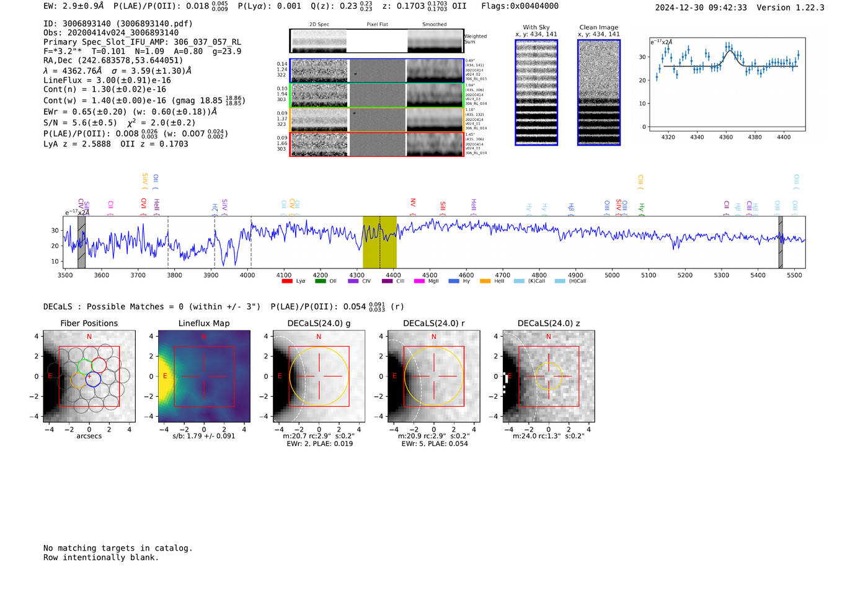Click the magenta CII label near 3620 Å
Image resolution: width=868 pixels, height=591 pixels.
click(x=110, y=207)
